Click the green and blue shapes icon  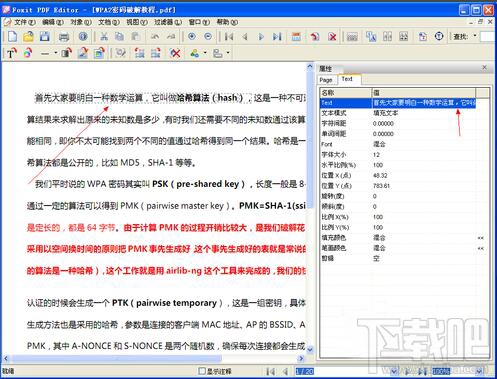click(195, 53)
